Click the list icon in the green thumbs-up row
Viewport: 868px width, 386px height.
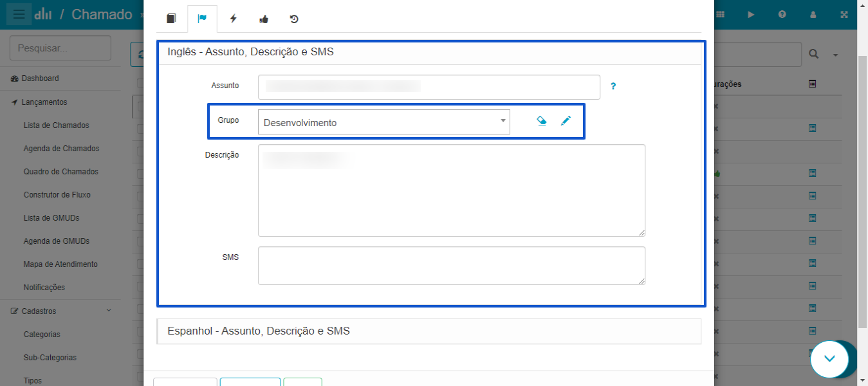[812, 174]
